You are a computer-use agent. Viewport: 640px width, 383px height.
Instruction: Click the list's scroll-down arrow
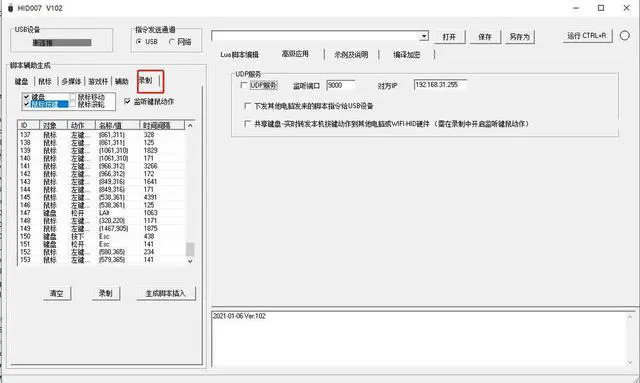pyautogui.click(x=190, y=261)
